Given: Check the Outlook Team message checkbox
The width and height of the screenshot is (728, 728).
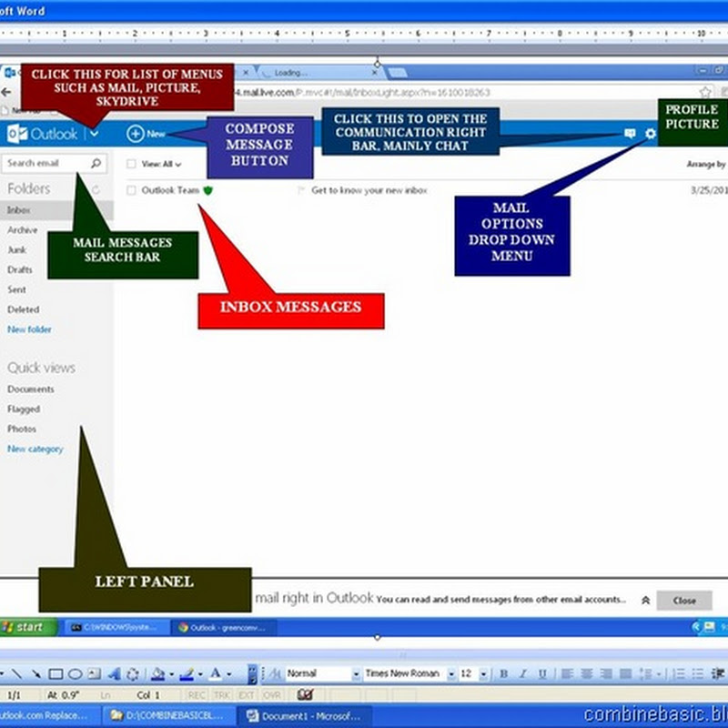Looking at the screenshot, I should [131, 190].
